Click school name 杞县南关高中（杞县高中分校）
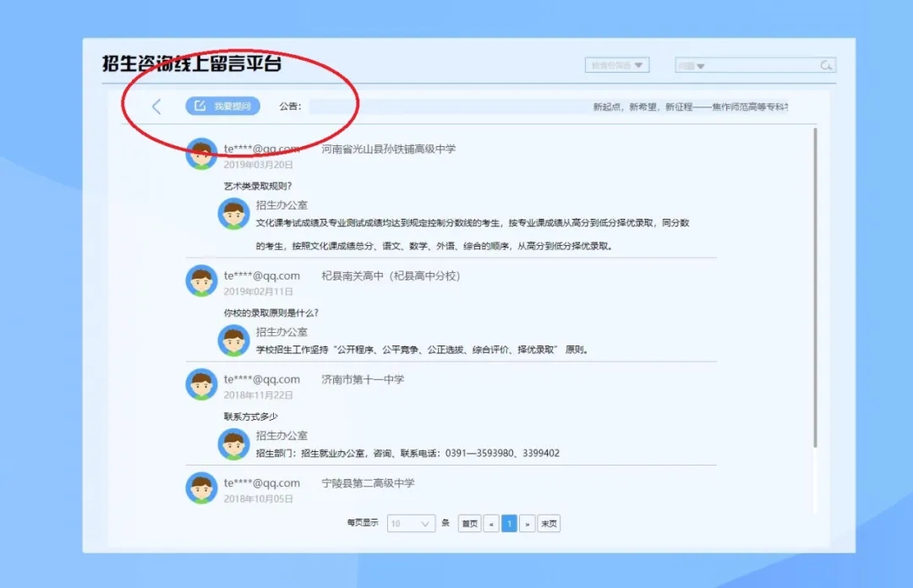The image size is (913, 588). click(391, 276)
